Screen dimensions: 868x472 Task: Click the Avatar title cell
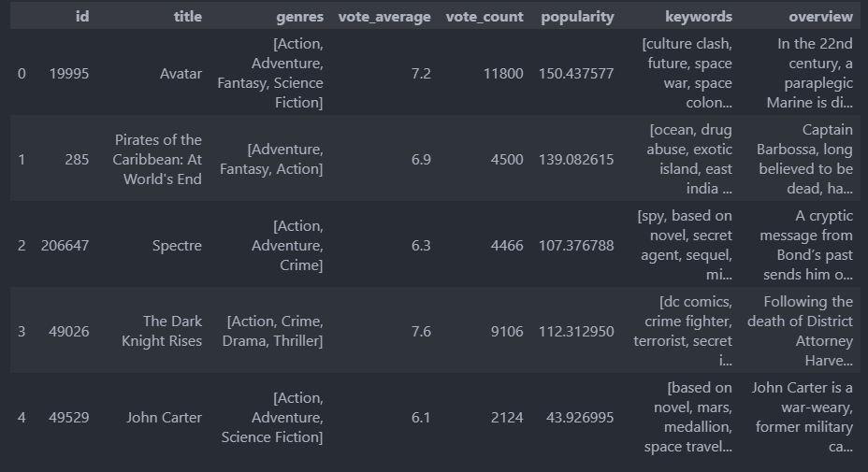point(181,73)
